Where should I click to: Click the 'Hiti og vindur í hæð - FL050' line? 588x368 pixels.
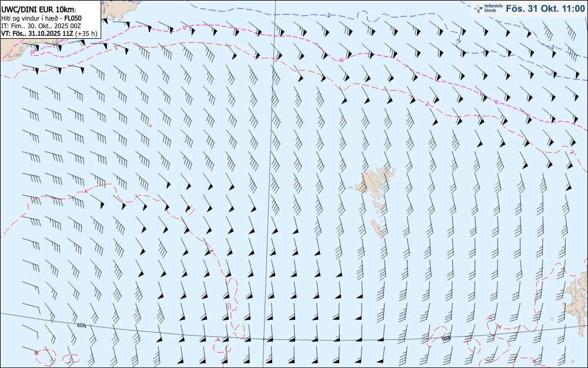coord(41,18)
